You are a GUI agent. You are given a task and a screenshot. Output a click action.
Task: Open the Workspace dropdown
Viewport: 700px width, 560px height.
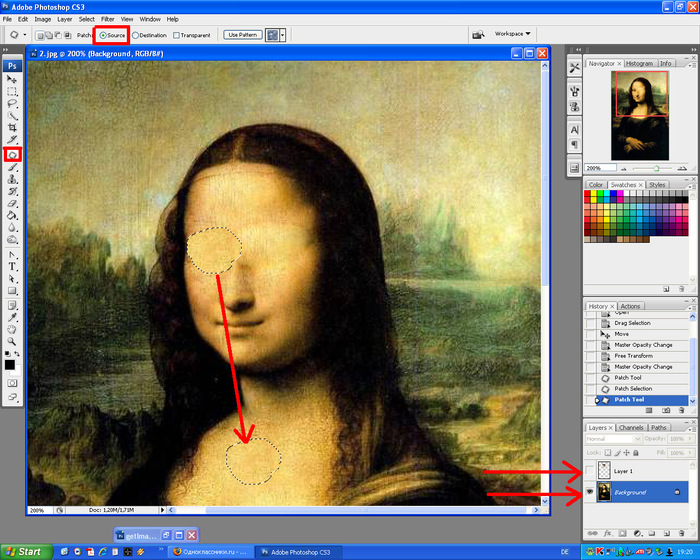pos(512,34)
